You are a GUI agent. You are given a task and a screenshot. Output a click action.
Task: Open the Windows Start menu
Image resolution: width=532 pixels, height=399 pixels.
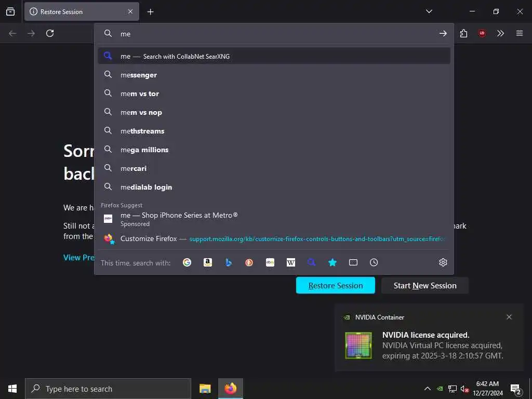[x=12, y=389]
